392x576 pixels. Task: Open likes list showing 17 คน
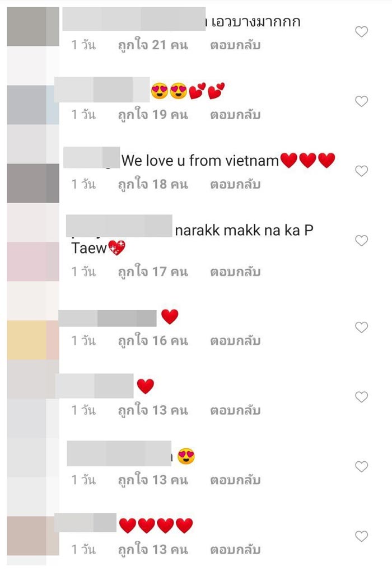(x=153, y=271)
